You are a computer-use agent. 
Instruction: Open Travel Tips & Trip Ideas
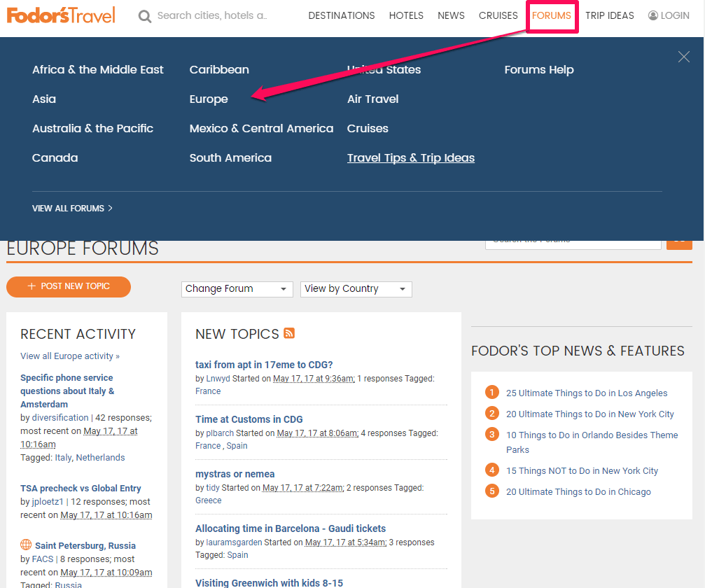click(410, 157)
